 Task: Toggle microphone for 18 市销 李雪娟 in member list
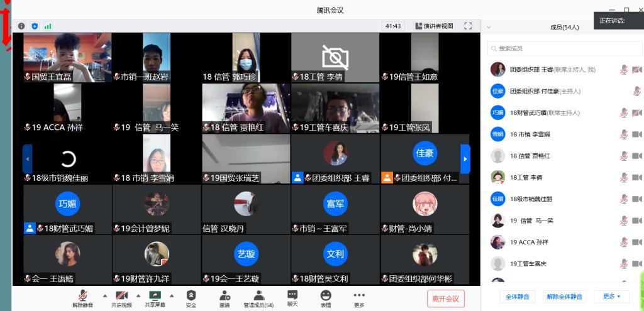tap(623, 134)
